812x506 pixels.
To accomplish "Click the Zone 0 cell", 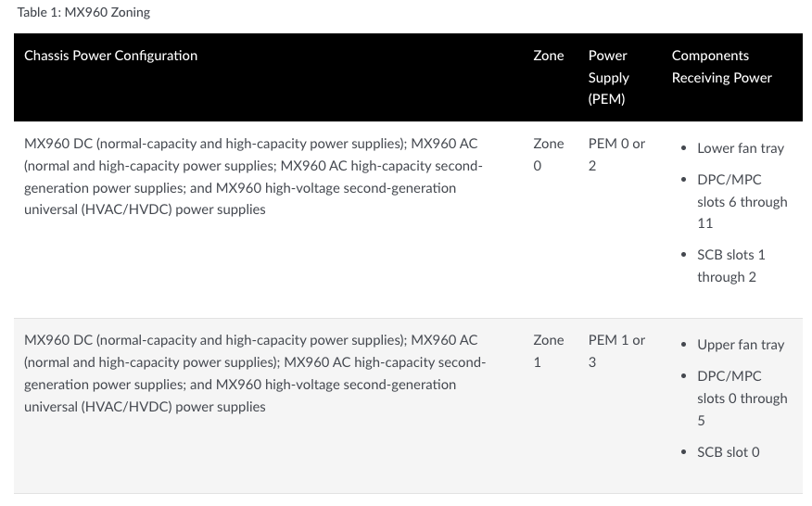I will pyautogui.click(x=549, y=155).
